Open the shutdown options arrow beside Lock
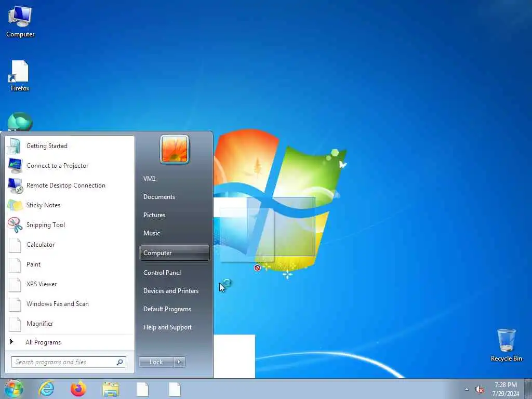Viewport: 532px width, 399px height. point(179,362)
